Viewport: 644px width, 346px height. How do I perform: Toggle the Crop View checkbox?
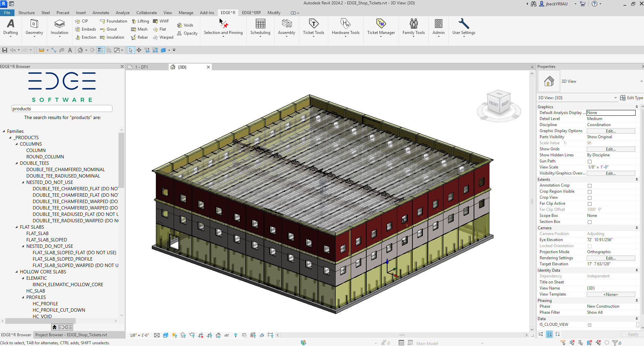[x=589, y=198]
